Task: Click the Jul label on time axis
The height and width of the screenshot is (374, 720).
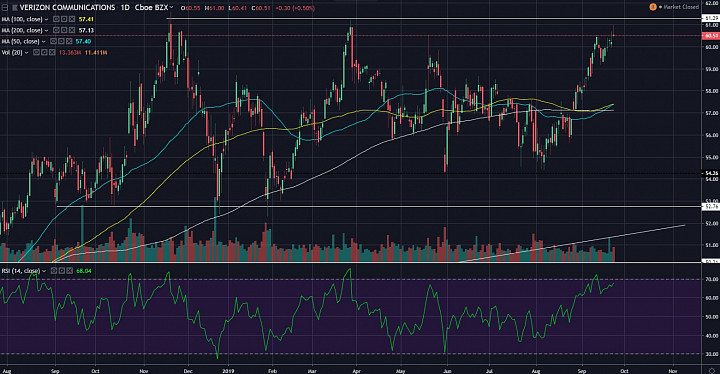Action: [x=489, y=370]
